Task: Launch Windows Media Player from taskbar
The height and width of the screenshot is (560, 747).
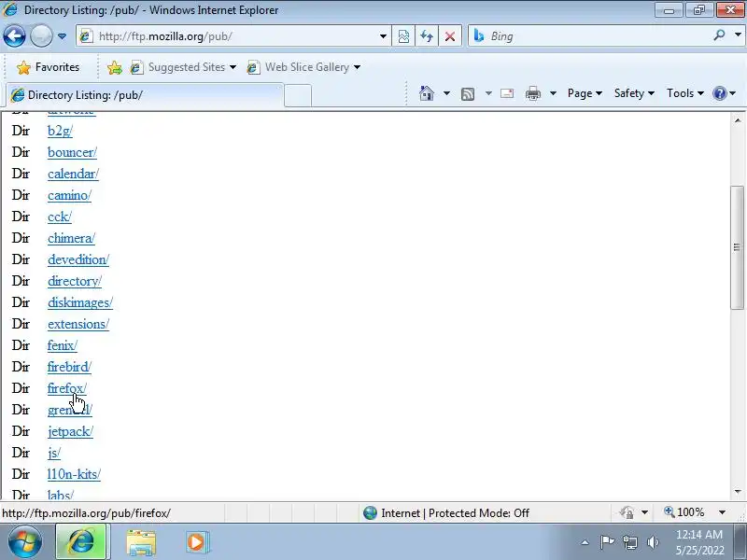Action: 196,542
